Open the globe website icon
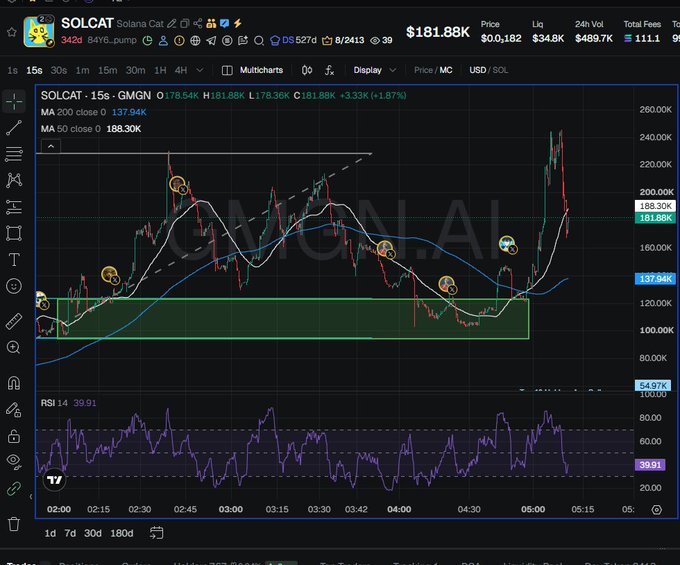680x565 pixels. (x=195, y=41)
